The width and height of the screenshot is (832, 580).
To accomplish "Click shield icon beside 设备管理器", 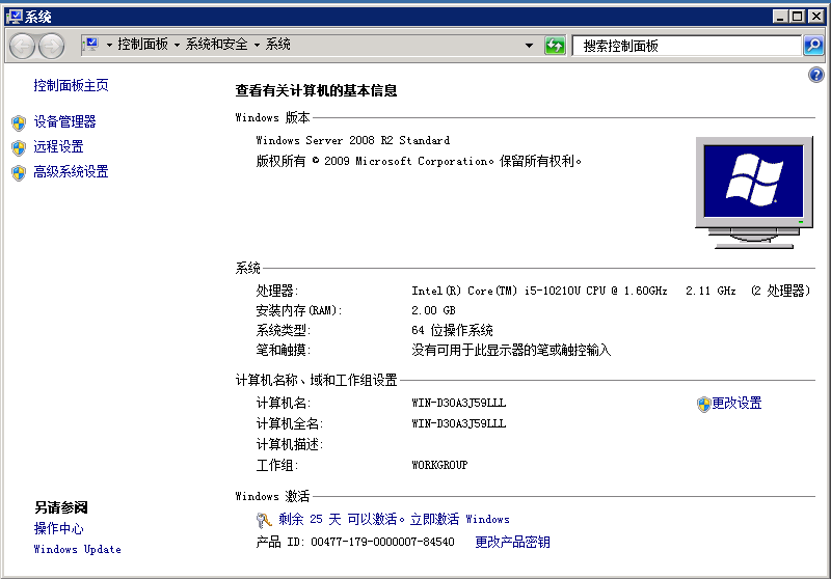I will point(19,123).
